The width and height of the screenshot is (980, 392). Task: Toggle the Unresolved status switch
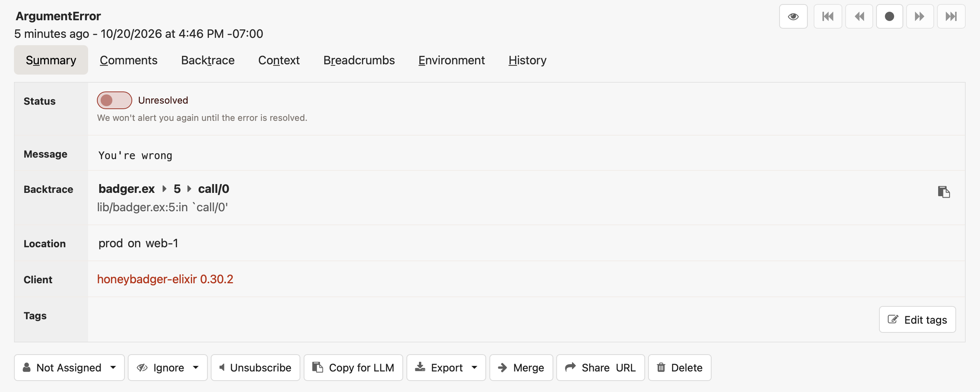coord(115,100)
